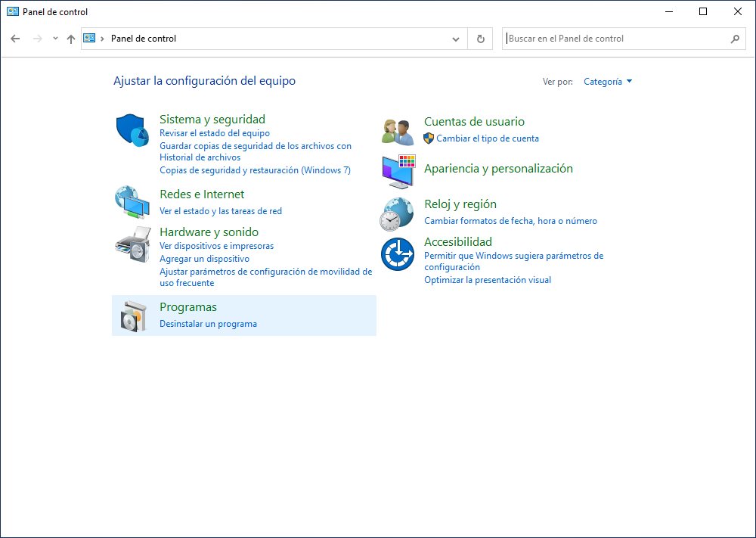This screenshot has height=538, width=756.
Task: Expand the breadcrumb chevron before Panel de control
Action: click(x=102, y=39)
